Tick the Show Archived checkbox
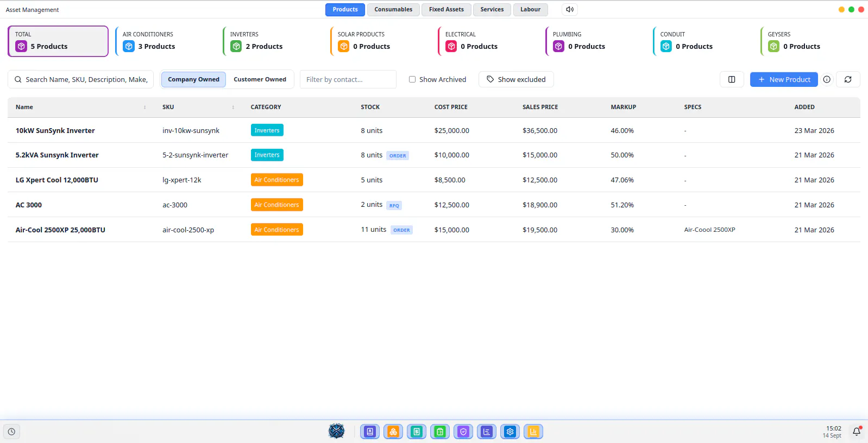The width and height of the screenshot is (868, 443). [x=412, y=79]
